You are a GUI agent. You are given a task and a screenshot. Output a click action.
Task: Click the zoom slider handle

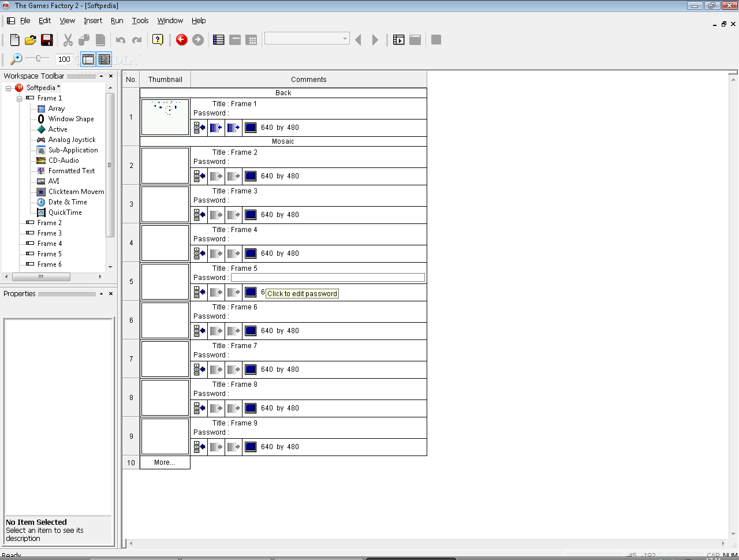click(38, 58)
